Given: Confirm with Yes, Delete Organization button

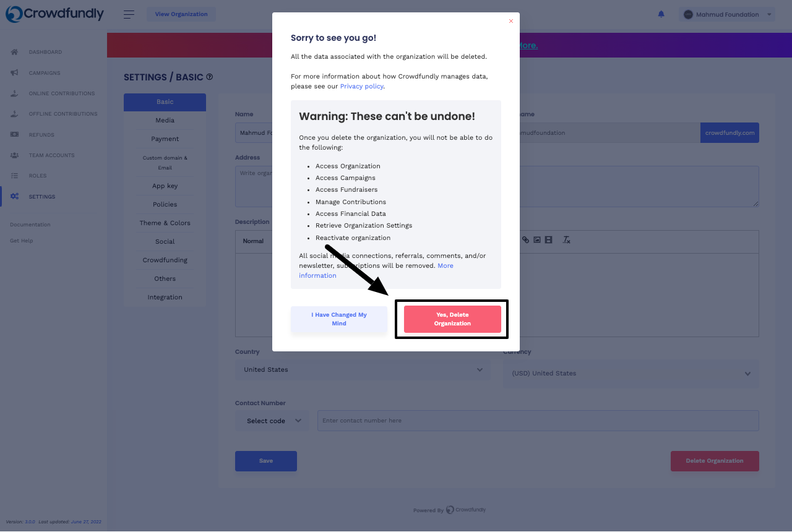Looking at the screenshot, I should pyautogui.click(x=452, y=319).
